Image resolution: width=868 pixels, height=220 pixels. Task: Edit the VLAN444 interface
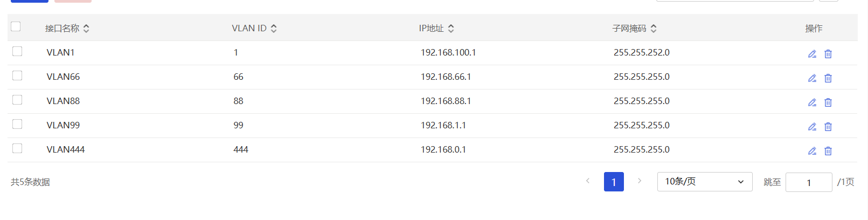[812, 151]
